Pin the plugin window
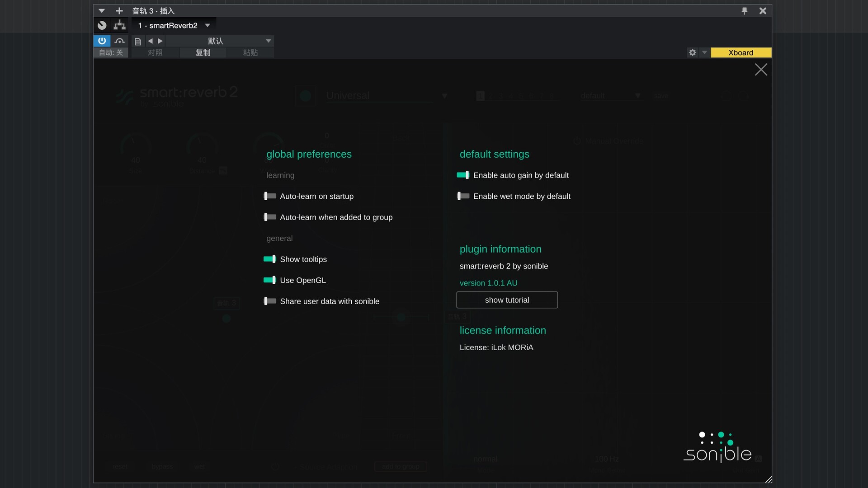This screenshot has width=868, height=488. (x=744, y=11)
